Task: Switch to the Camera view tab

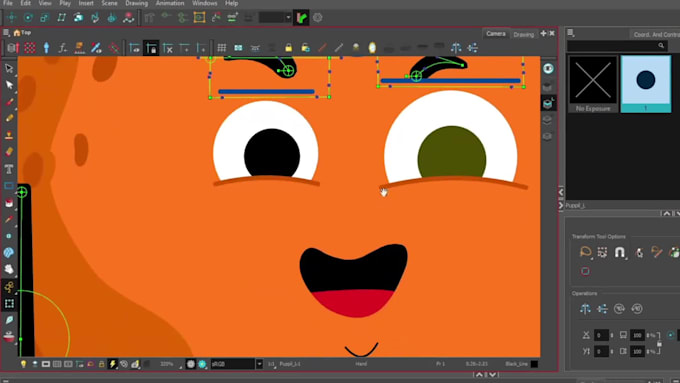Action: (x=496, y=34)
